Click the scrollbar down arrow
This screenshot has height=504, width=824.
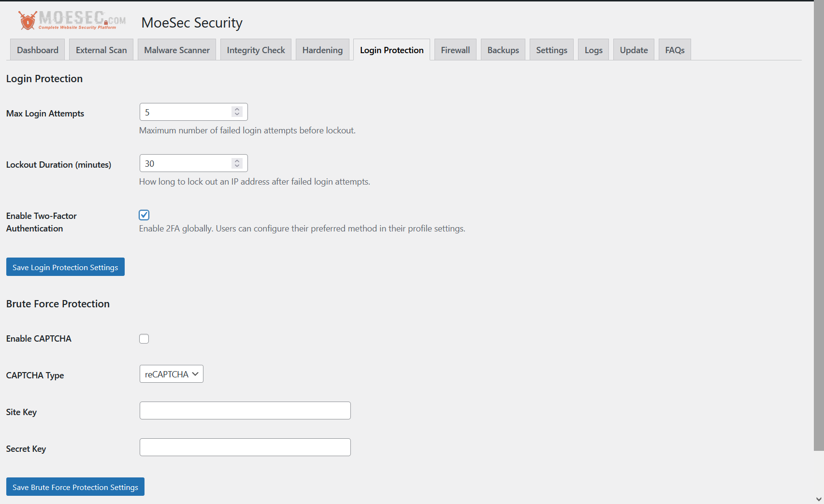click(x=819, y=499)
